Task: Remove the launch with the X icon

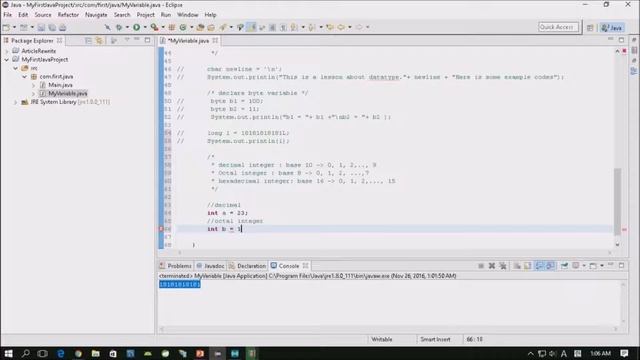Action: click(492, 266)
